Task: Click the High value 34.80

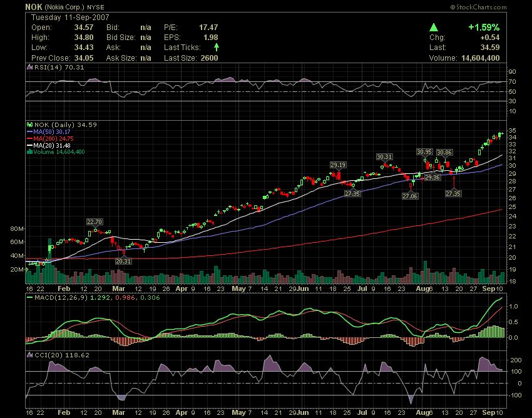Action: (84, 38)
